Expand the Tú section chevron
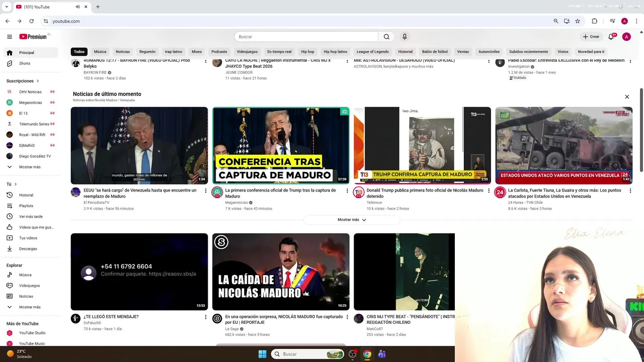644x362 pixels. point(16,185)
